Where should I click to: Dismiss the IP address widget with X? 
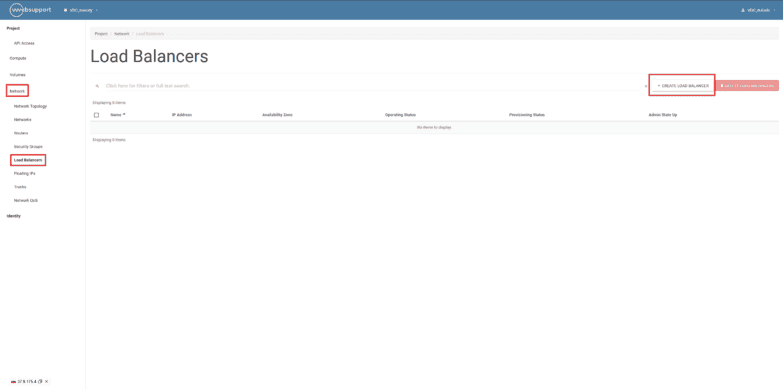tap(46, 382)
